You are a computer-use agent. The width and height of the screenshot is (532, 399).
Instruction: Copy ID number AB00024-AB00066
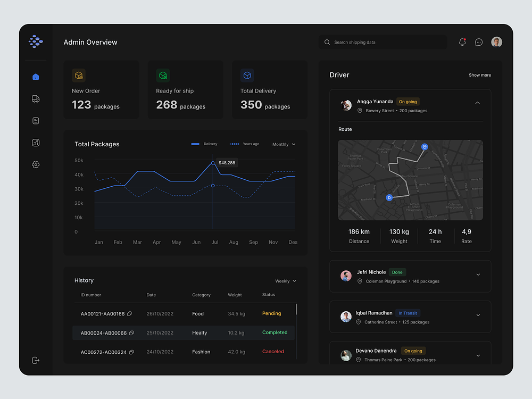(x=131, y=333)
